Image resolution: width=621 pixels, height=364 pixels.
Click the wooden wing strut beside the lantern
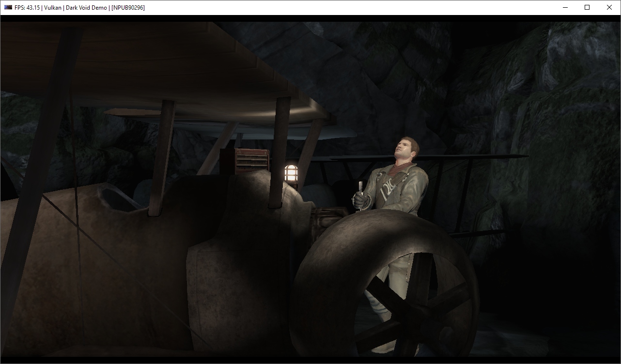point(280,145)
